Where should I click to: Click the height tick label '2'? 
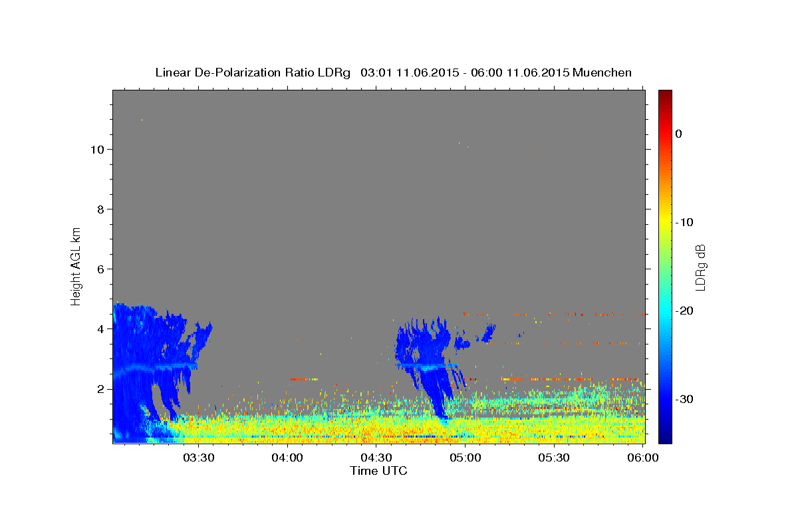click(x=100, y=388)
